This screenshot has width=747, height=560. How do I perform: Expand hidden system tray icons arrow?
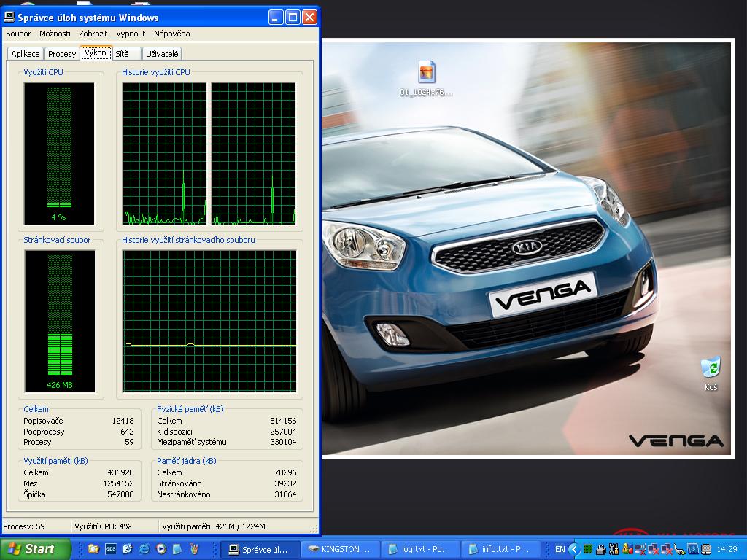(573, 550)
